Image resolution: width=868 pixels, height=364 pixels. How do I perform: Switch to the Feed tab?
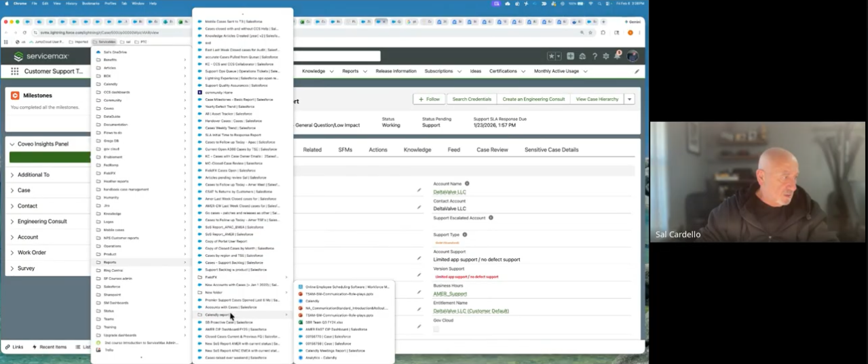pyautogui.click(x=454, y=150)
